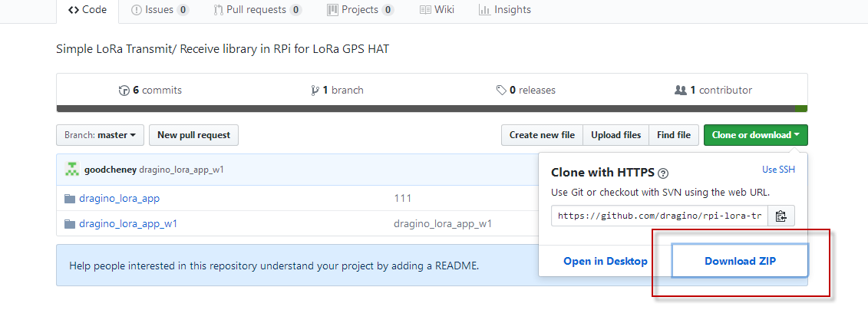
Task: Click the Insights bar chart icon
Action: 484,10
